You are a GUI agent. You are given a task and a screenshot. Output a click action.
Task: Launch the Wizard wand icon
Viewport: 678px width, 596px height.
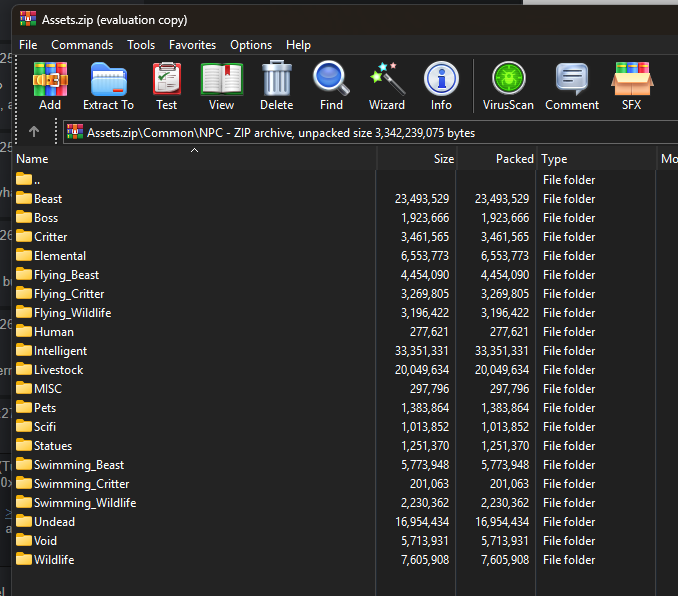click(387, 78)
